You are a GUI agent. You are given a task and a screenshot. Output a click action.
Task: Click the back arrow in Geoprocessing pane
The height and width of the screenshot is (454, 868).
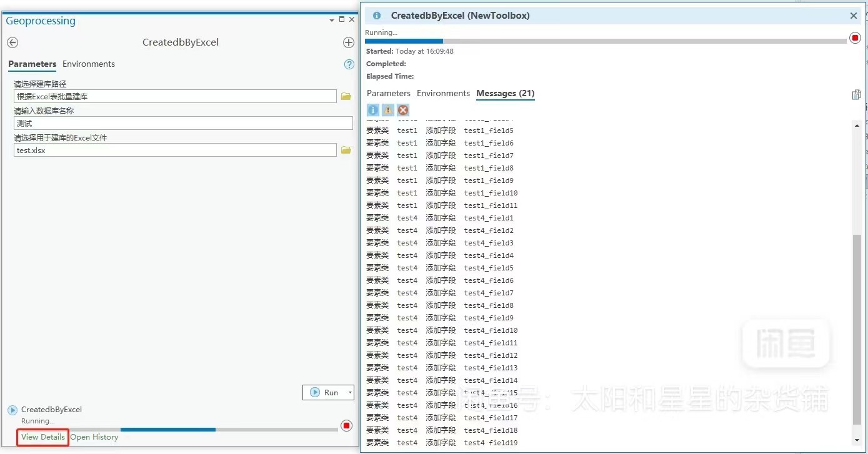coord(12,42)
